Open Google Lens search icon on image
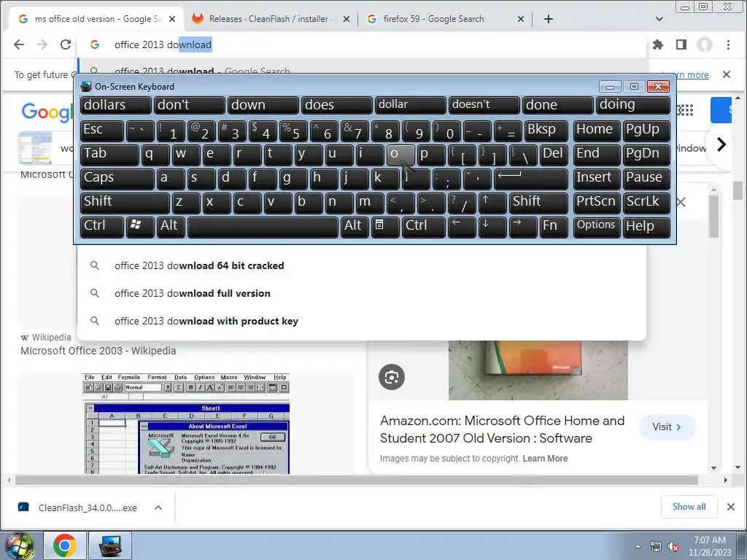Viewport: 747px width, 560px height. [392, 377]
